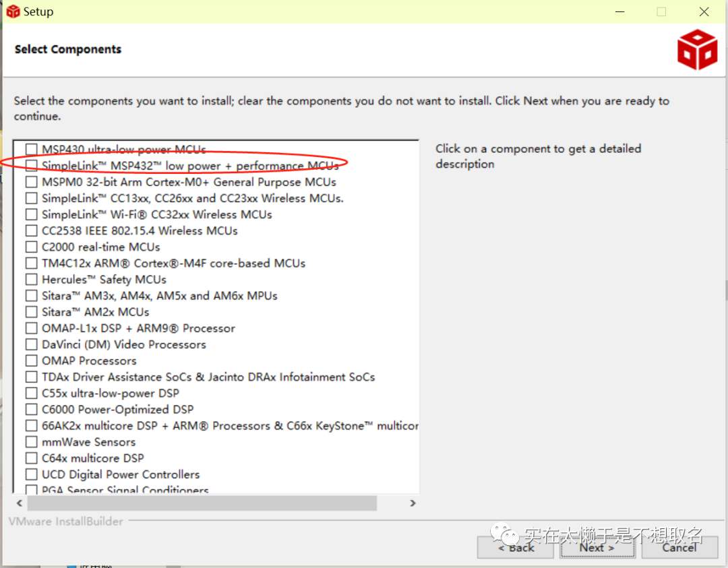728x568 pixels.
Task: Go Back to previous setup step
Action: click(x=516, y=547)
